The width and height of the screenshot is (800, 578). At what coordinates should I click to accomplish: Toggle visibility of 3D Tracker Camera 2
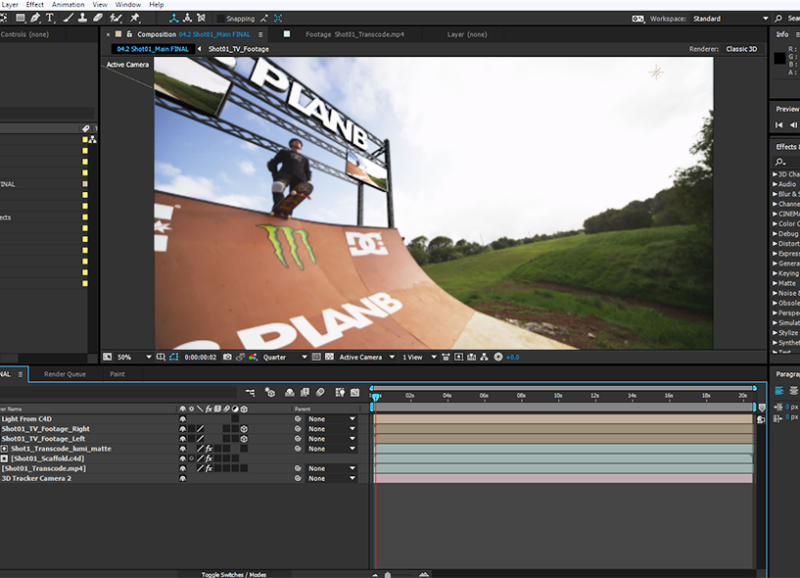point(183,479)
